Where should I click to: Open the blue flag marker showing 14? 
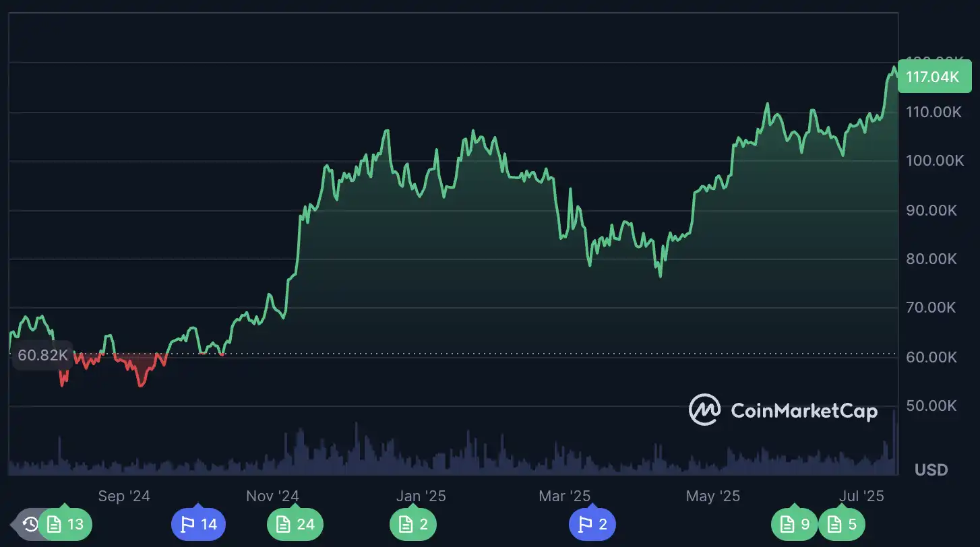click(199, 524)
